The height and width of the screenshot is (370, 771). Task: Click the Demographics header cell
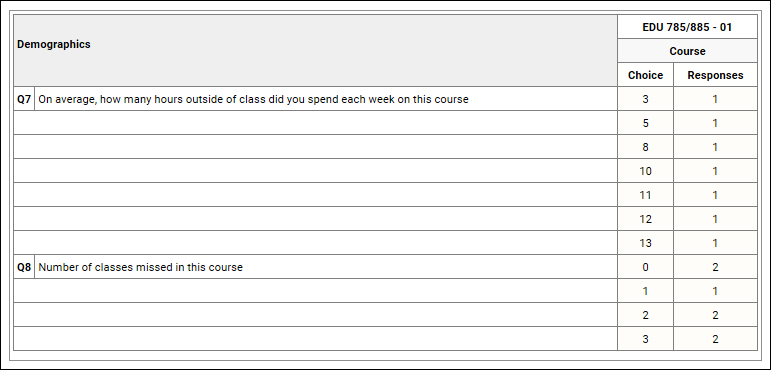coord(315,51)
